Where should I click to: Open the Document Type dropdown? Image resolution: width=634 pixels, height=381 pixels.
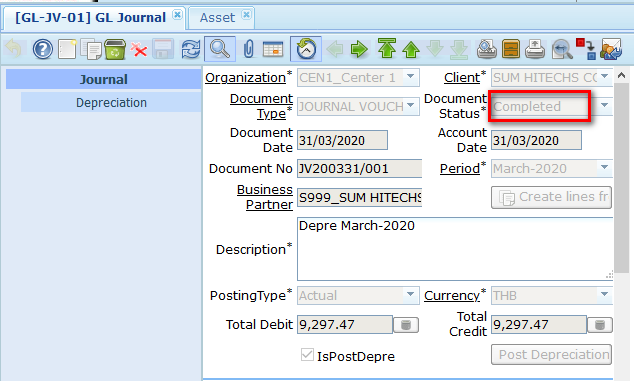[410, 106]
